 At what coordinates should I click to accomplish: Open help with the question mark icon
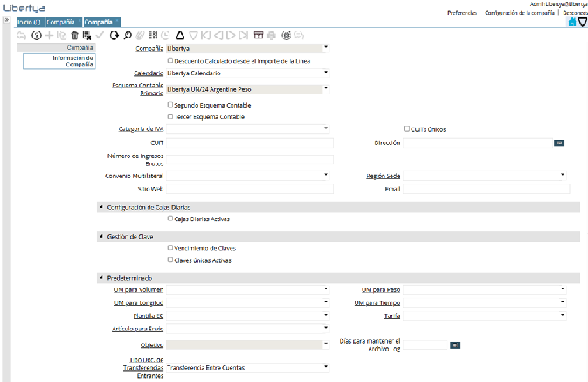37,36
